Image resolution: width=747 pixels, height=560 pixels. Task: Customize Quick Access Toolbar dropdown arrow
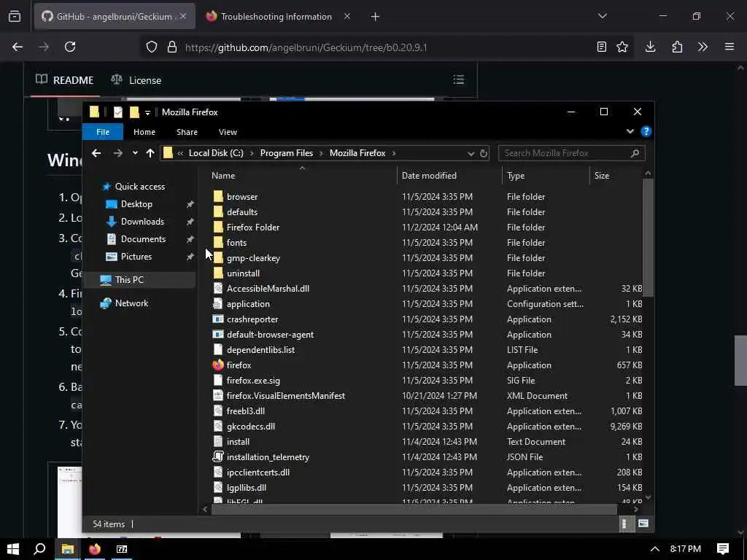click(x=147, y=112)
